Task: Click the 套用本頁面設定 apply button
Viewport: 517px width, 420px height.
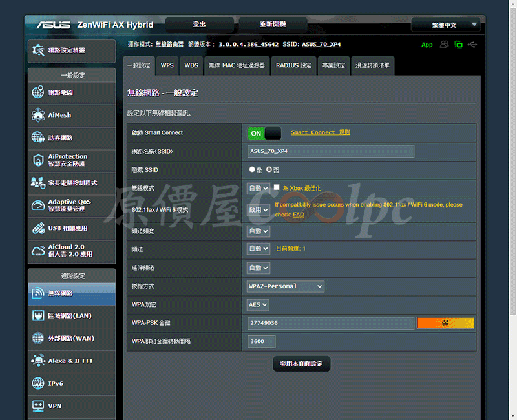Action: tap(301, 364)
